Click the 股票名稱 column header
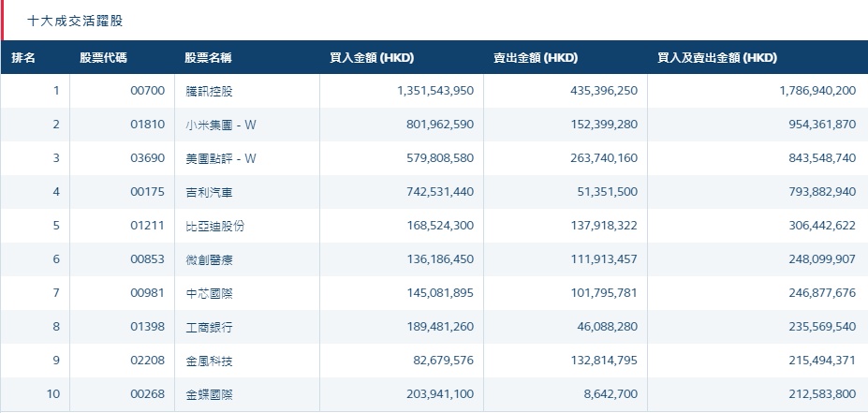 [x=208, y=58]
